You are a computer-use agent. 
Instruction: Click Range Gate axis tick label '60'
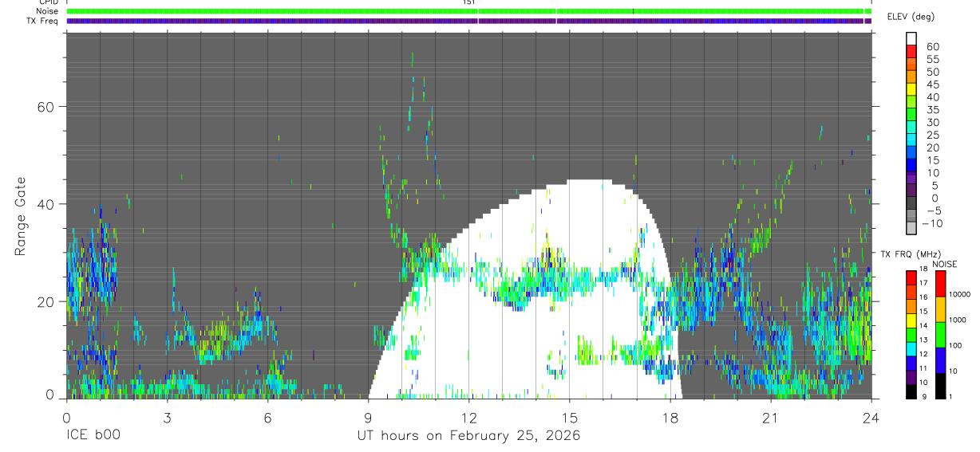(x=46, y=107)
